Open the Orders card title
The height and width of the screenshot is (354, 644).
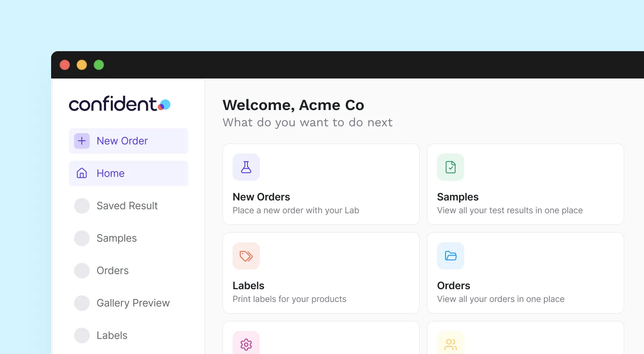click(x=454, y=285)
